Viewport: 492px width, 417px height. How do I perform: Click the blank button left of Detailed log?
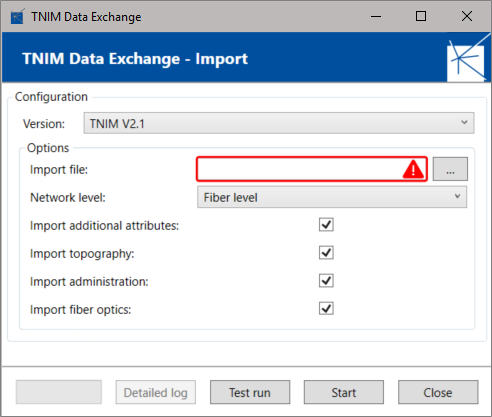[x=59, y=392]
